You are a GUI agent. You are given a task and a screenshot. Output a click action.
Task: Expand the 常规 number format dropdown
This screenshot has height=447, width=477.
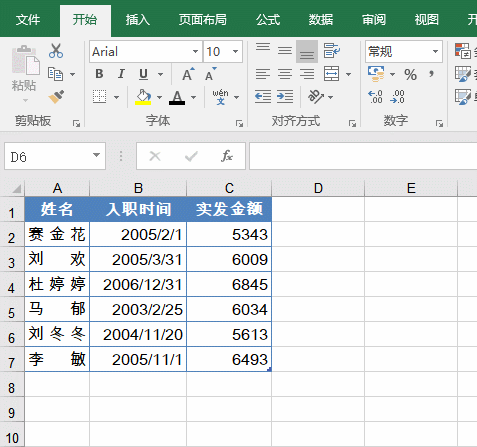(435, 52)
